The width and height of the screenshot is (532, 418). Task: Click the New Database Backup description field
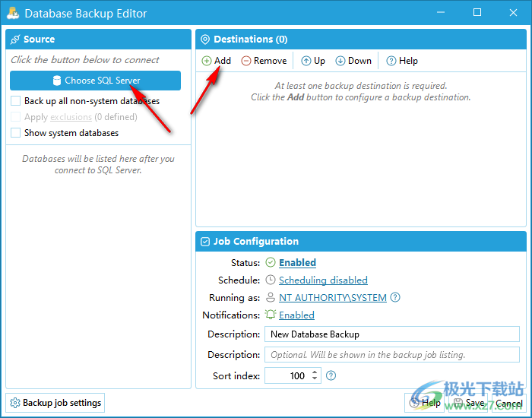pyautogui.click(x=391, y=334)
